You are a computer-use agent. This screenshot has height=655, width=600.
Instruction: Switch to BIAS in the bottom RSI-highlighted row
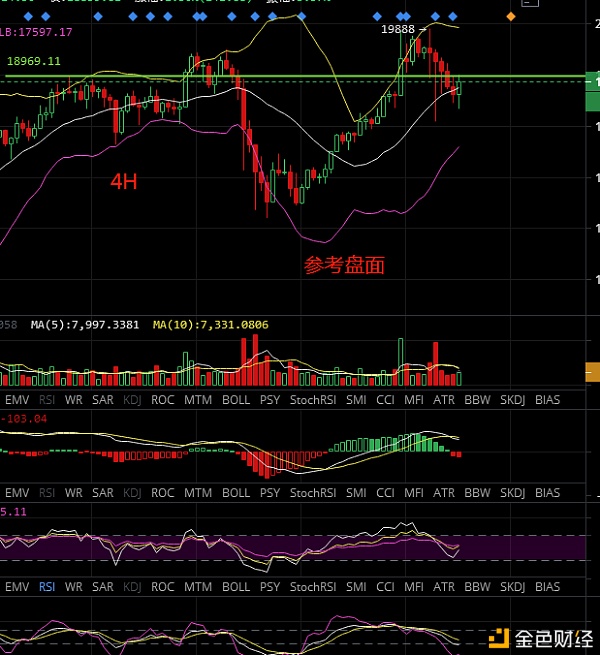tap(547, 587)
